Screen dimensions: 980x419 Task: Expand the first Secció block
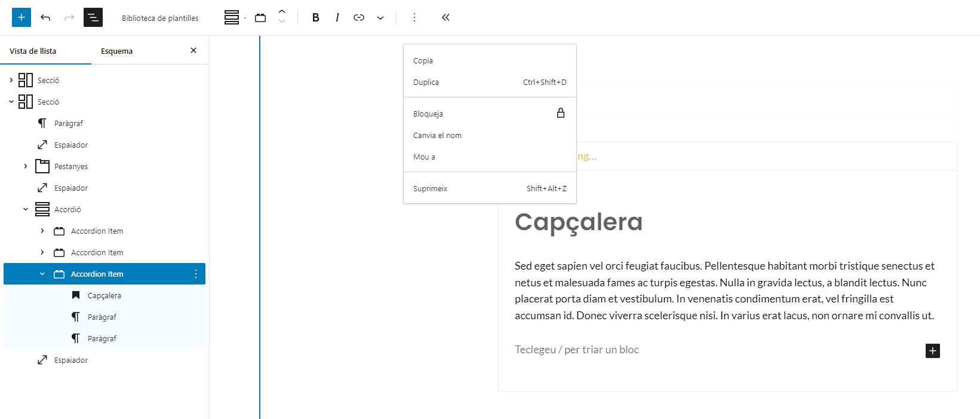coord(11,80)
